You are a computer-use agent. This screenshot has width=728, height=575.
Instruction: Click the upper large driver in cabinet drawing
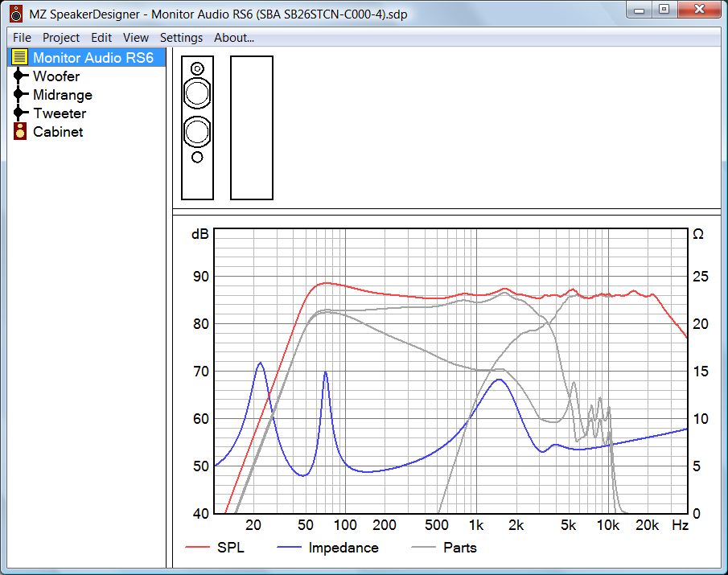coord(197,93)
